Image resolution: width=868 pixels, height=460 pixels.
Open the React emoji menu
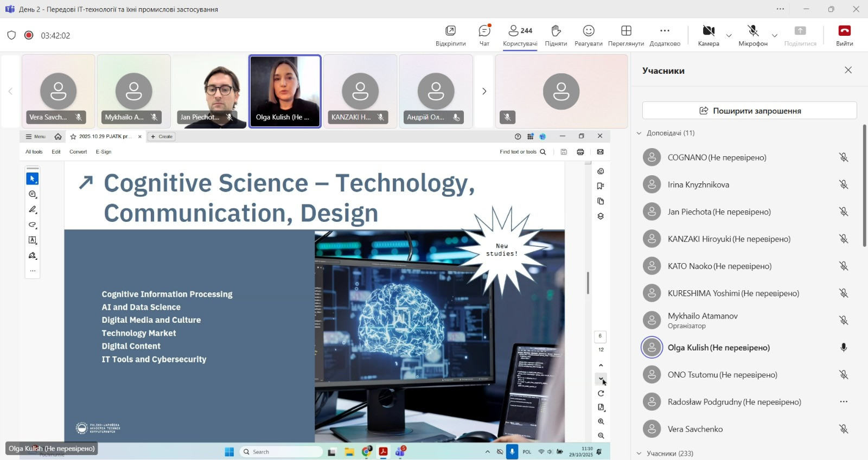tap(589, 31)
